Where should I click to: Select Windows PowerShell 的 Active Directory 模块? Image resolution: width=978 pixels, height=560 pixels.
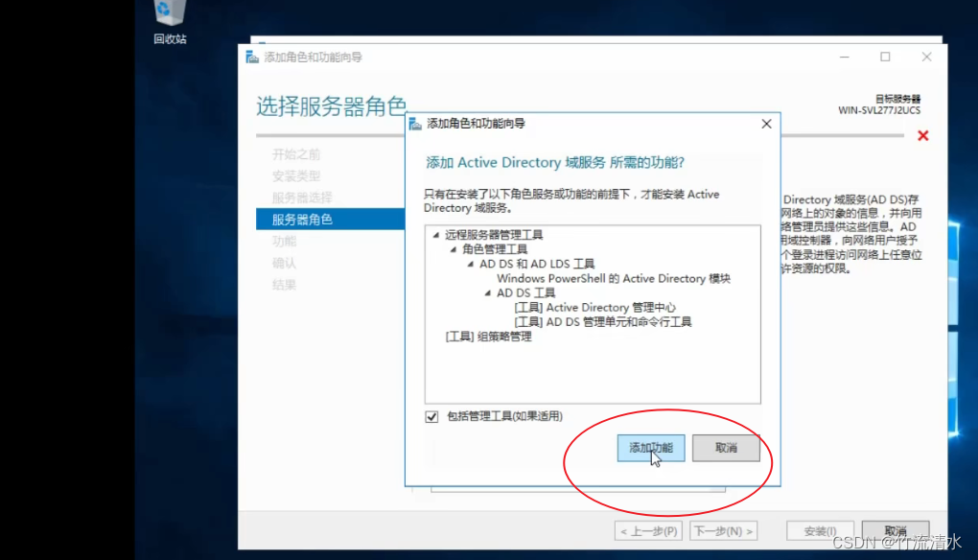[613, 279]
